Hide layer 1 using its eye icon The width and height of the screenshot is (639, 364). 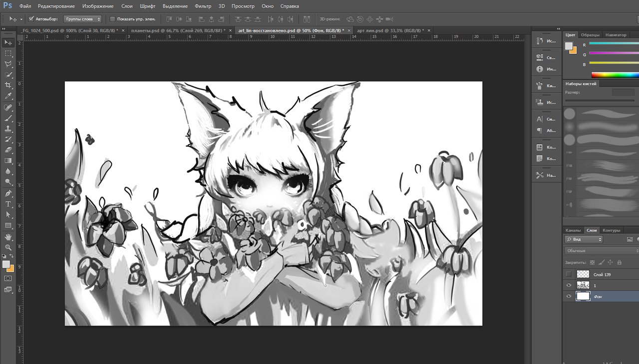click(569, 285)
